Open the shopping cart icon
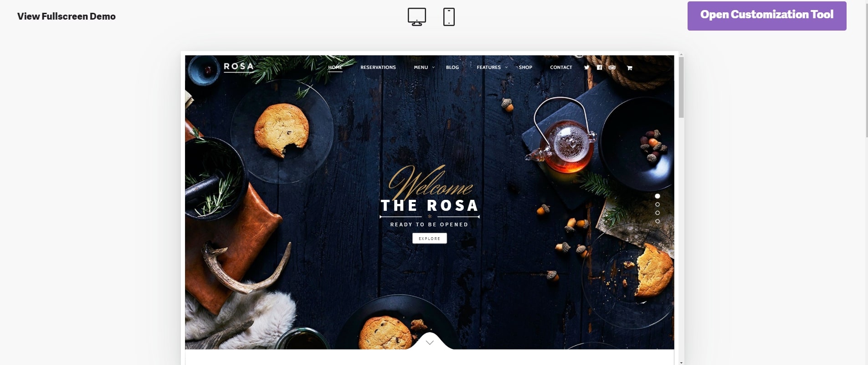 629,68
